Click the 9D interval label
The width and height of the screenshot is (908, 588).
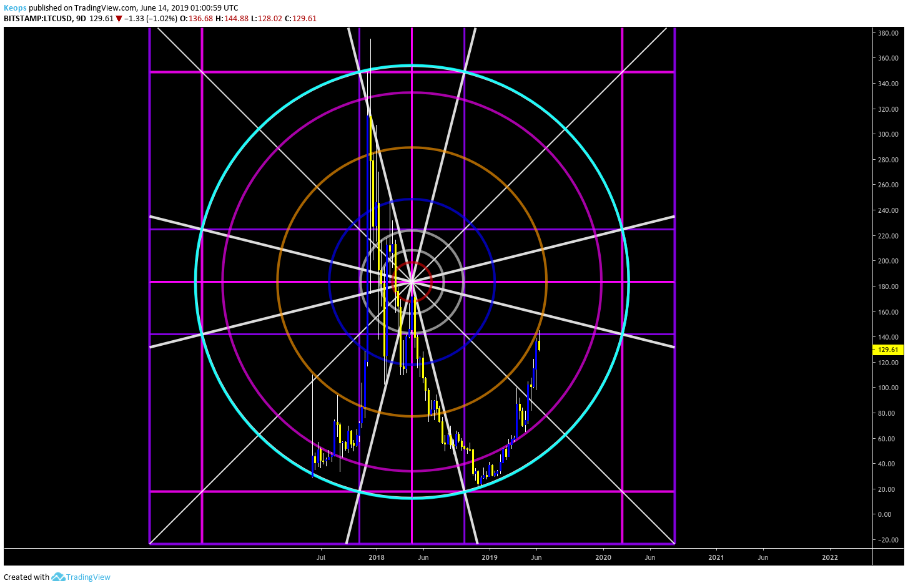point(80,19)
